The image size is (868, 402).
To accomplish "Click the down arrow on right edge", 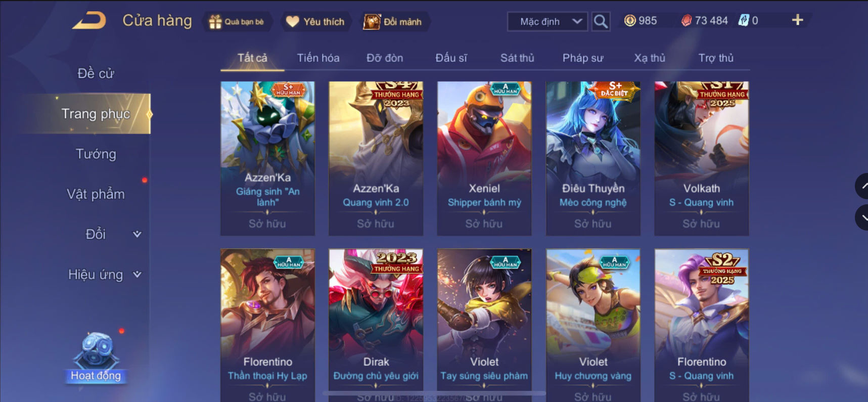I will pyautogui.click(x=862, y=218).
